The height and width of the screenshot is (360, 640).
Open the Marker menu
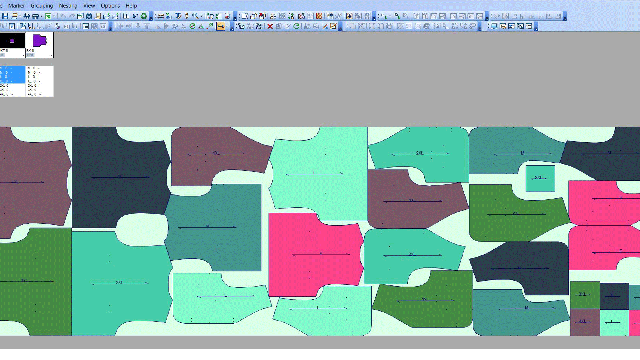click(x=16, y=6)
